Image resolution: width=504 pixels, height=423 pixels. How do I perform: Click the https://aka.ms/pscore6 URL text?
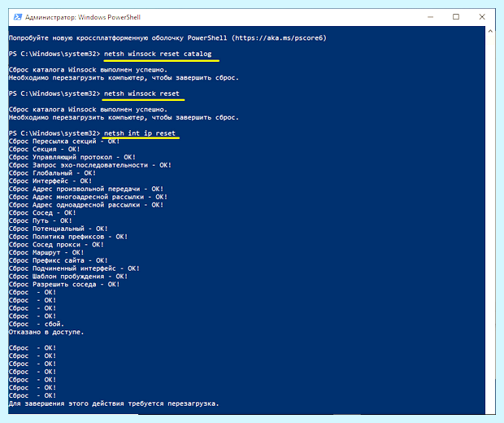pos(279,38)
